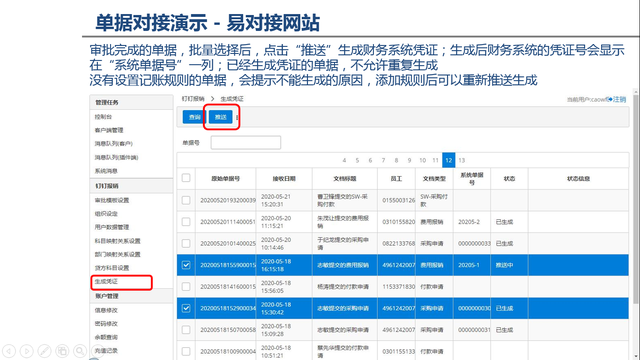The image size is (640, 360).
Task: Go to page 7 in pagination
Action: 383,160
